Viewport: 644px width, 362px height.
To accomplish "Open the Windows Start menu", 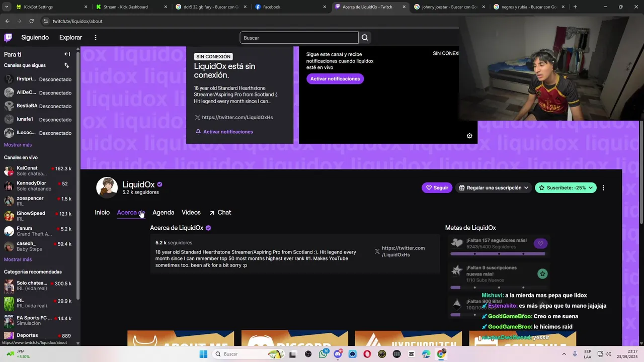I will [203, 354].
